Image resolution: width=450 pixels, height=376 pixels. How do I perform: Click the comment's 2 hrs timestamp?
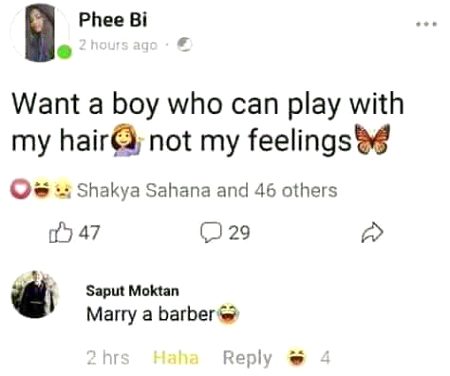108,358
